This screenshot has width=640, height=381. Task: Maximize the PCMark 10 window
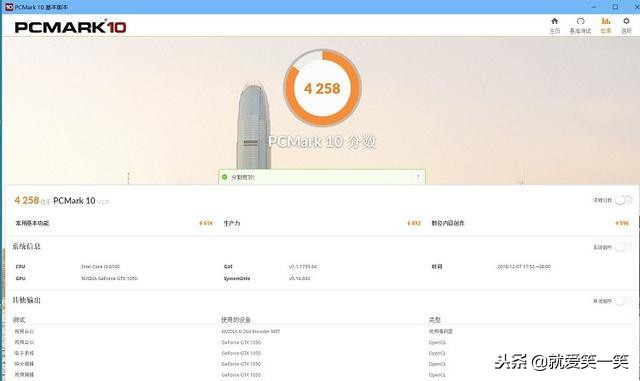click(615, 7)
